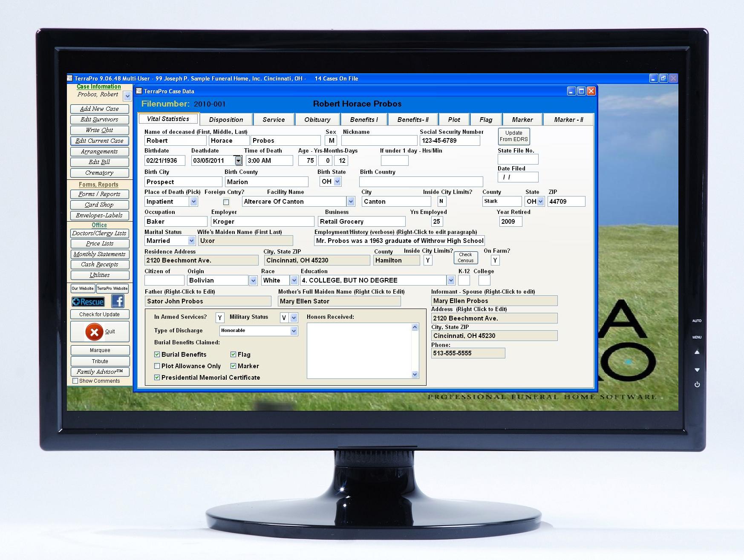Click Update From EDRS button
The image size is (744, 560).
point(514,136)
